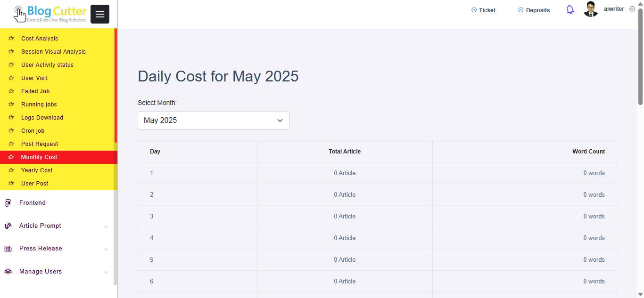644x298 pixels.
Task: Open the aiwriter account dropdown arrow
Action: click(x=632, y=9)
